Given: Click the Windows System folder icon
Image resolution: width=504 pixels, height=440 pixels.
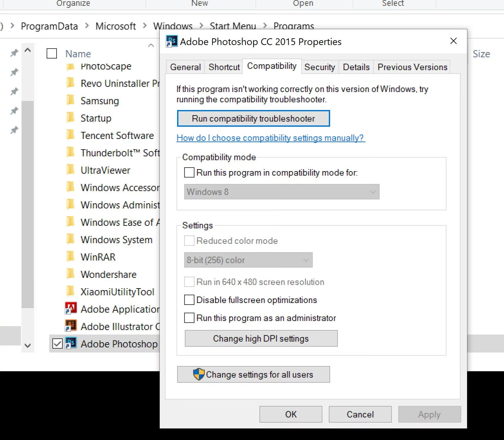Looking at the screenshot, I should 71,239.
